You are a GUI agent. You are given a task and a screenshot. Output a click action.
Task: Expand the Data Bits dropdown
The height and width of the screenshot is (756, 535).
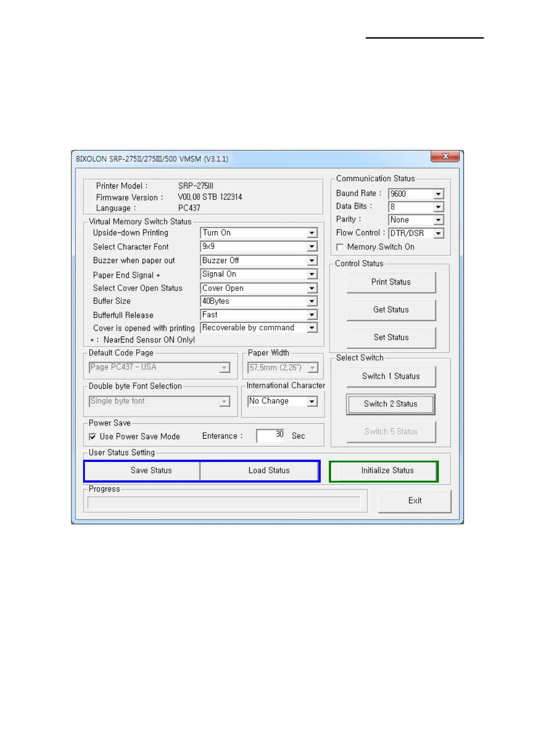(x=416, y=207)
